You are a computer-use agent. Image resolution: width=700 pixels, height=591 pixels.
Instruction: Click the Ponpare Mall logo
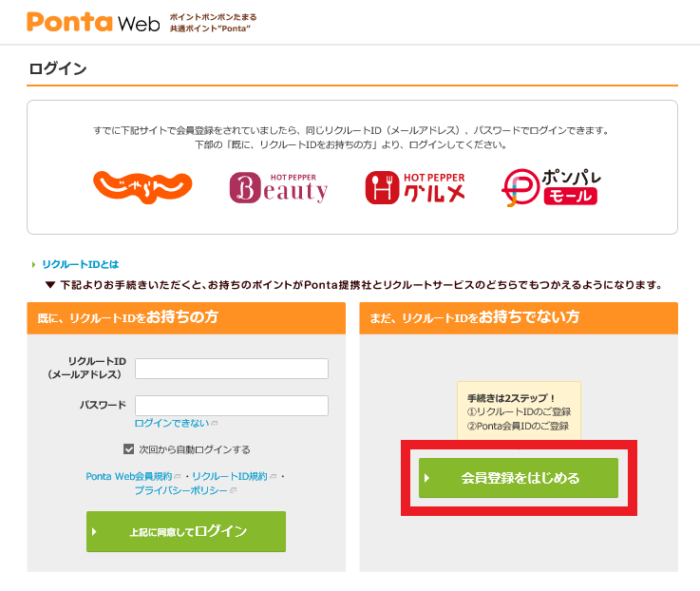point(551,187)
